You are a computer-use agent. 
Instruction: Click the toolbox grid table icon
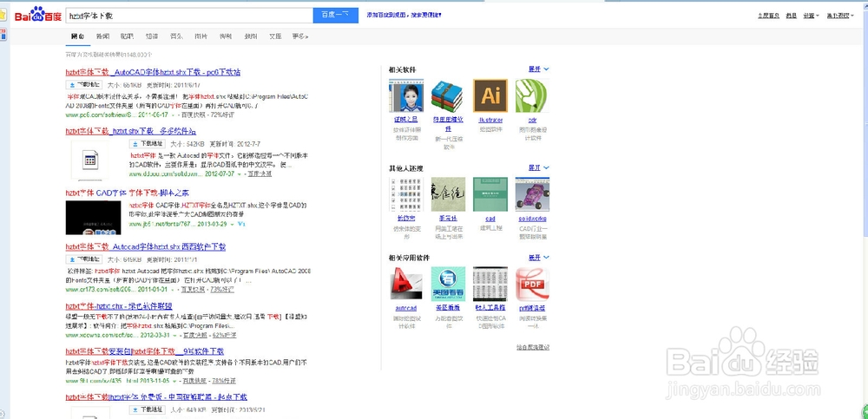[490, 284]
